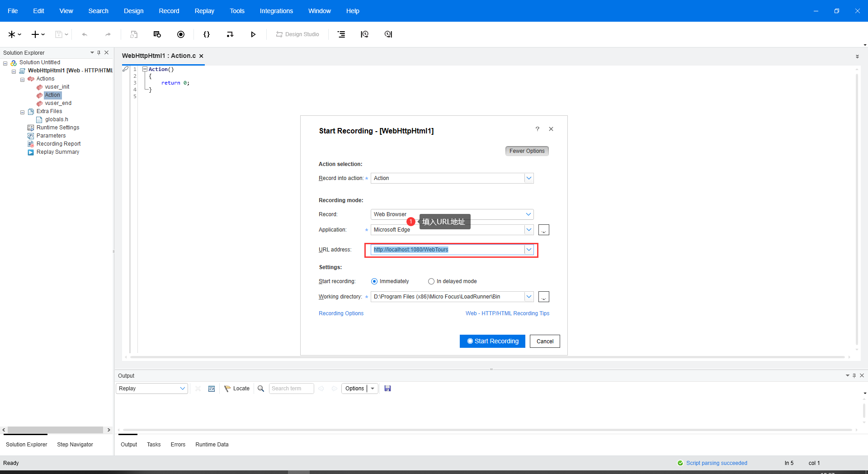Open the Record menu

point(169,11)
